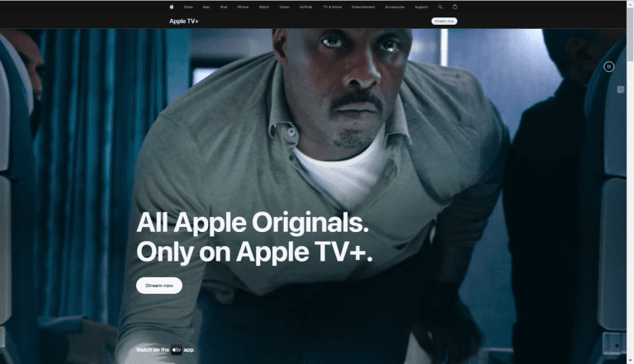Navigate to the Watch section
634x364 pixels.
click(264, 7)
